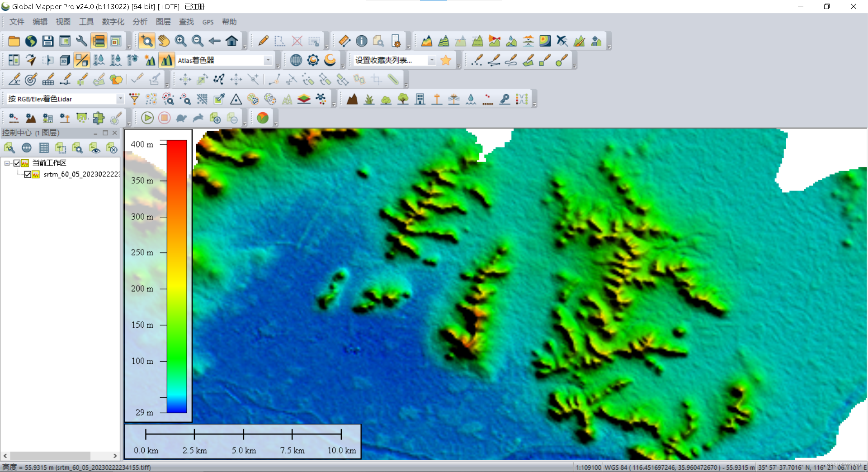Image resolution: width=868 pixels, height=472 pixels.
Task: Open the 视图 menu
Action: tap(63, 22)
